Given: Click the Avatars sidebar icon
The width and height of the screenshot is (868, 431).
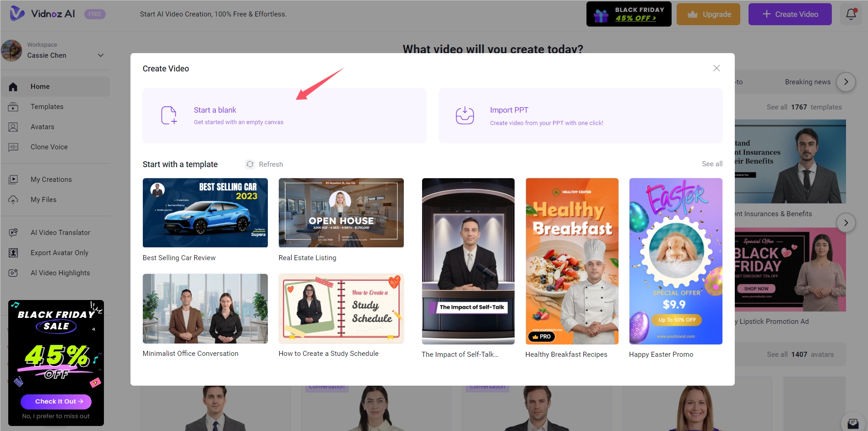Looking at the screenshot, I should coord(13,127).
